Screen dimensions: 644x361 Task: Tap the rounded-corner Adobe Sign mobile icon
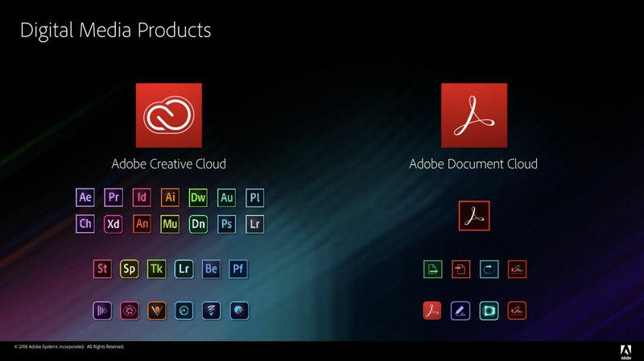(x=517, y=310)
